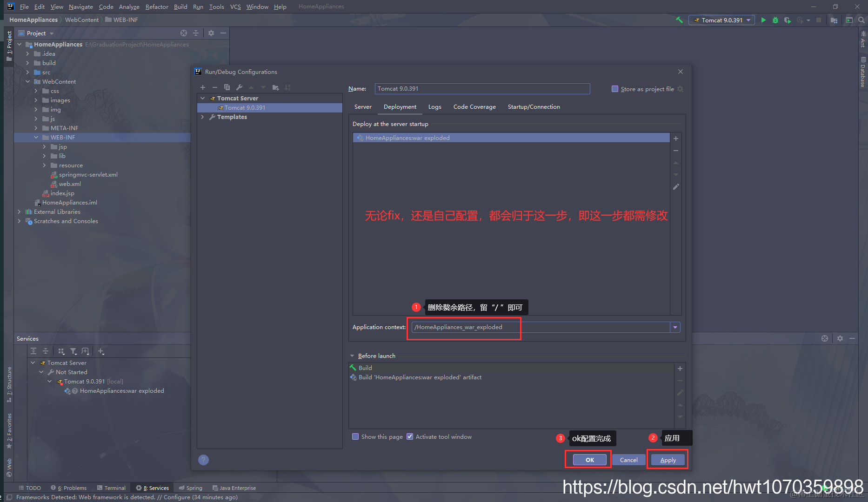Open the Terminal tool window tab
The height and width of the screenshot is (502, 868).
pos(111,488)
